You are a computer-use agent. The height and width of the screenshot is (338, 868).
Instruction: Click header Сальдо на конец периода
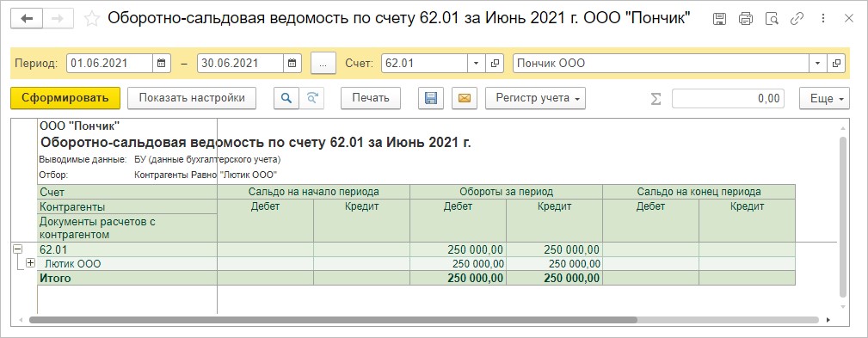coord(699,192)
